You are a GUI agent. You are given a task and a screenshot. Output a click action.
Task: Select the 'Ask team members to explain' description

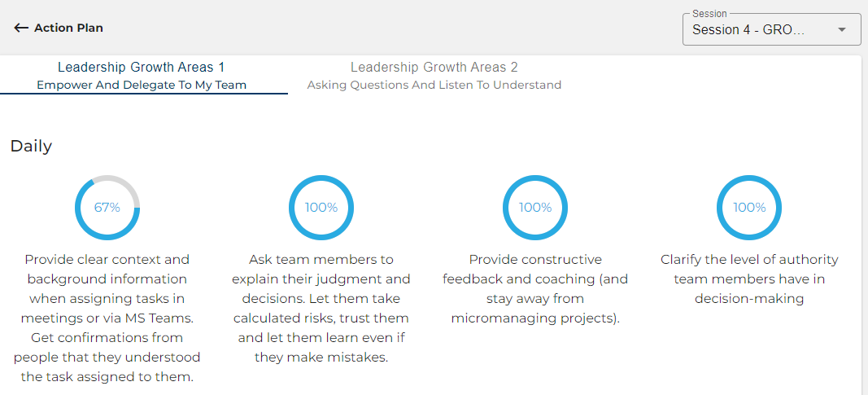pyautogui.click(x=321, y=309)
